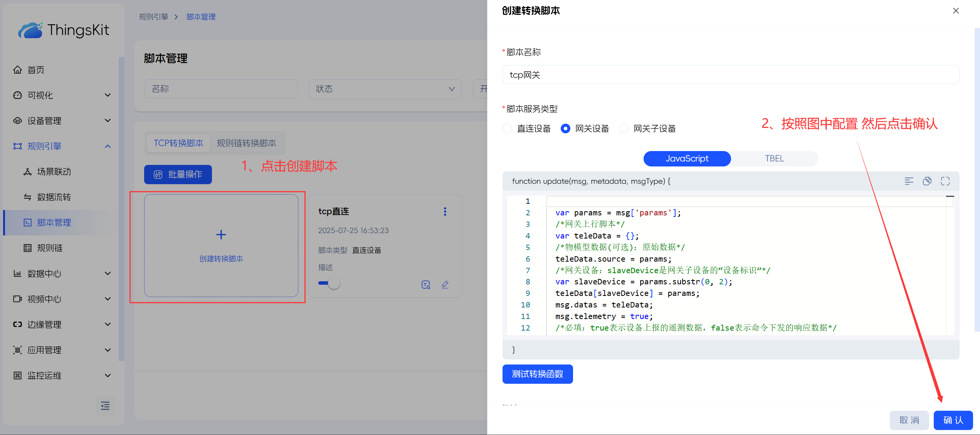Select the 直连设备 radio option

pyautogui.click(x=508, y=129)
